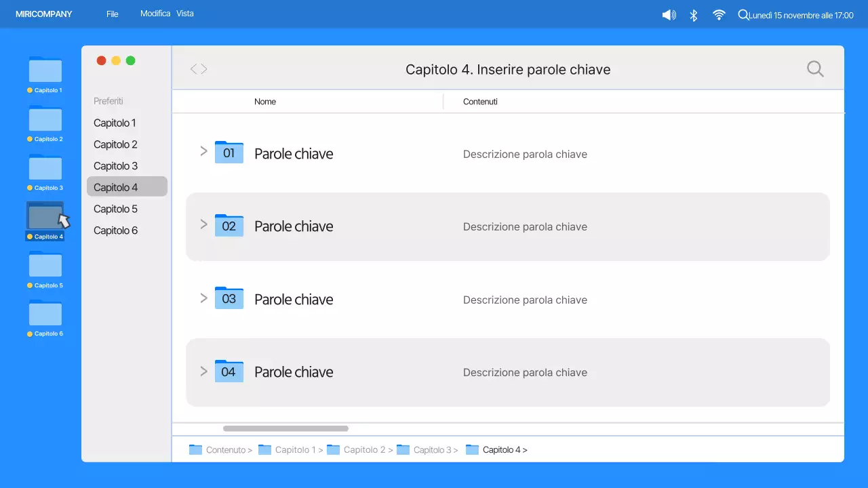Open the Capitolo 3 desktop folder
This screenshot has height=488, width=868.
coord(45,167)
